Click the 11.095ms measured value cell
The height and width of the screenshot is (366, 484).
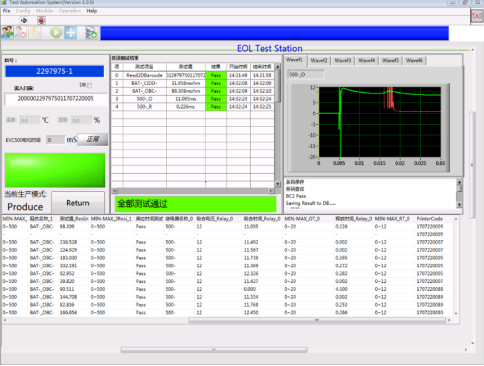pos(186,99)
